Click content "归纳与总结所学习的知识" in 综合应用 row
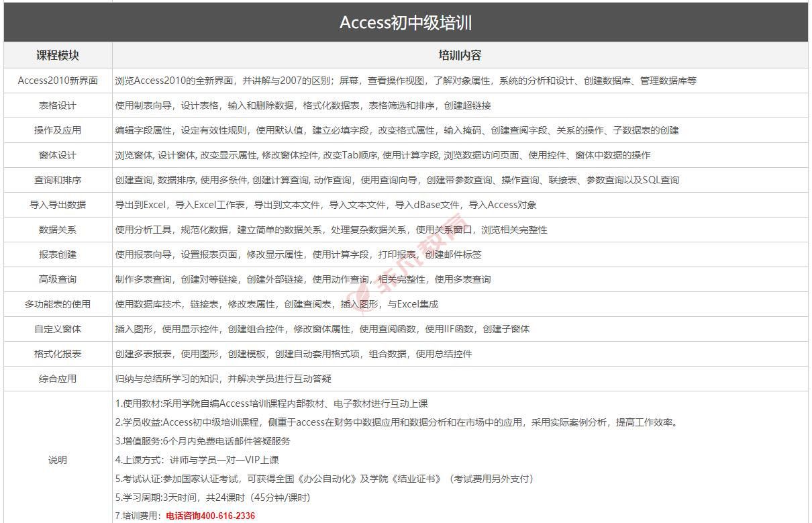This screenshot has width=812, height=523. (223, 379)
